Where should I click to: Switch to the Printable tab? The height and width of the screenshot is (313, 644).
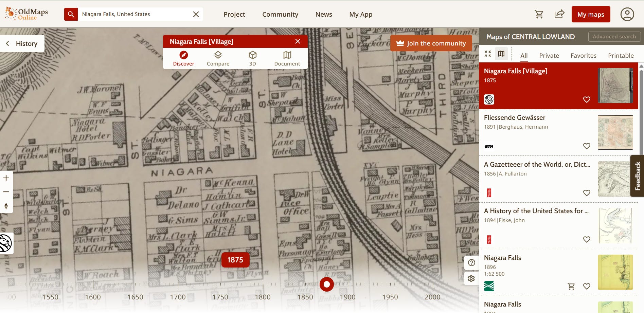[621, 56]
